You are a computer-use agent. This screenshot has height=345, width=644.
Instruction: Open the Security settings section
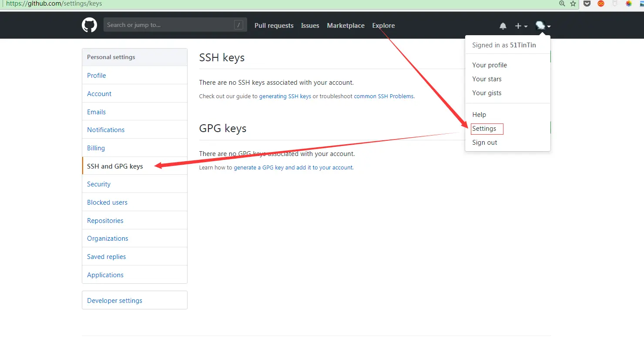(x=134, y=184)
